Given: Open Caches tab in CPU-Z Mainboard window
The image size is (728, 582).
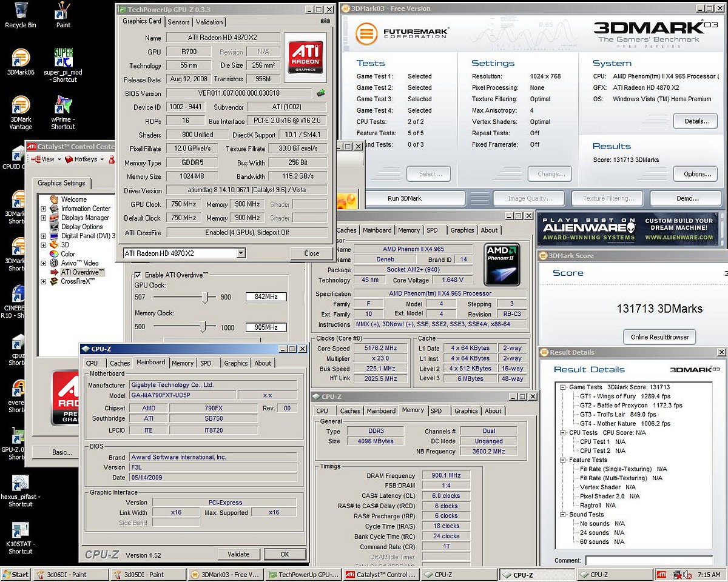Looking at the screenshot, I should coord(120,363).
